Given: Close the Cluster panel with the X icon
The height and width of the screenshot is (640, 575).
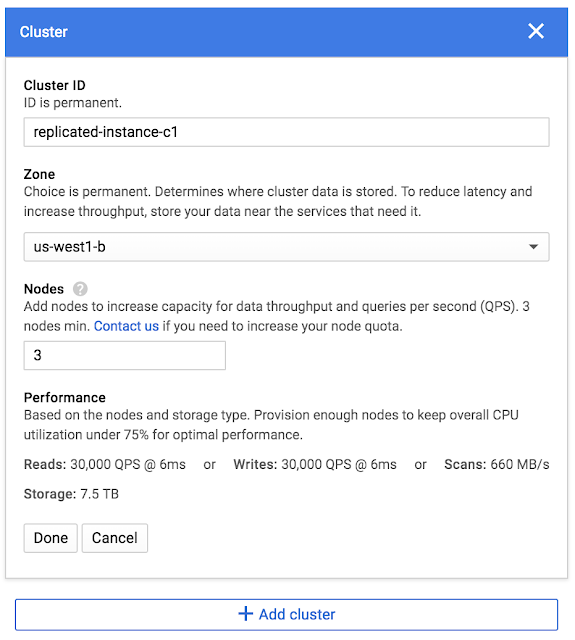Looking at the screenshot, I should 535,31.
